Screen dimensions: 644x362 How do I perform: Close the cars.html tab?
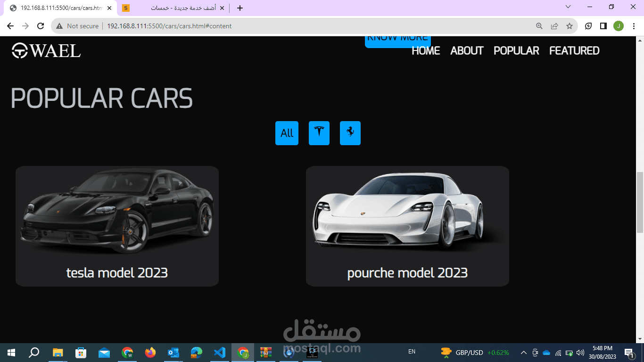109,8
